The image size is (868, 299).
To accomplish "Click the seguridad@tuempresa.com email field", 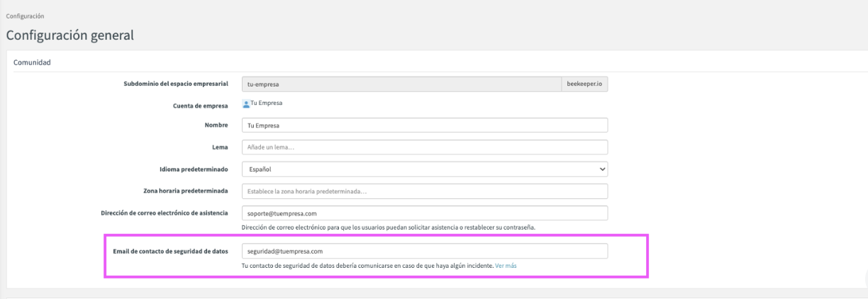I will point(425,252).
